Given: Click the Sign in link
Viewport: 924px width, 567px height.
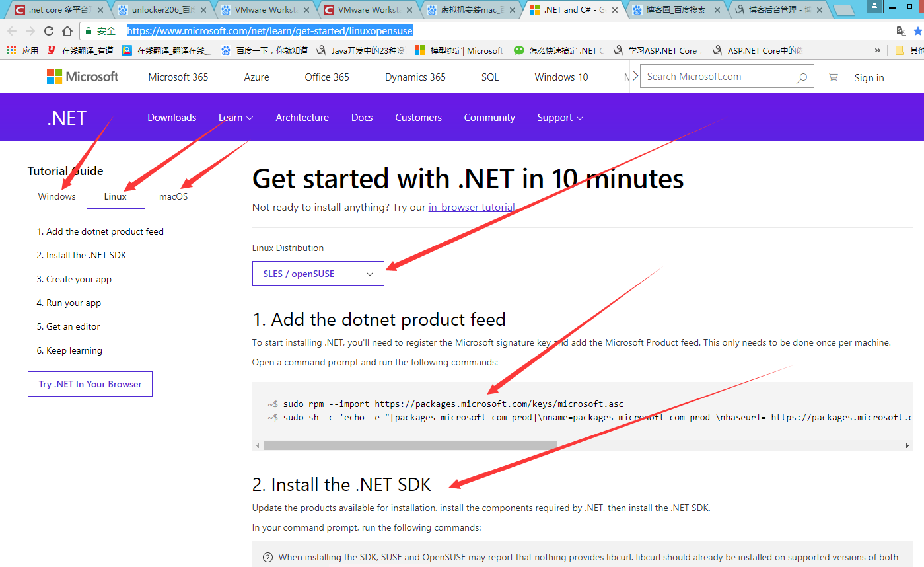Looking at the screenshot, I should pos(869,78).
